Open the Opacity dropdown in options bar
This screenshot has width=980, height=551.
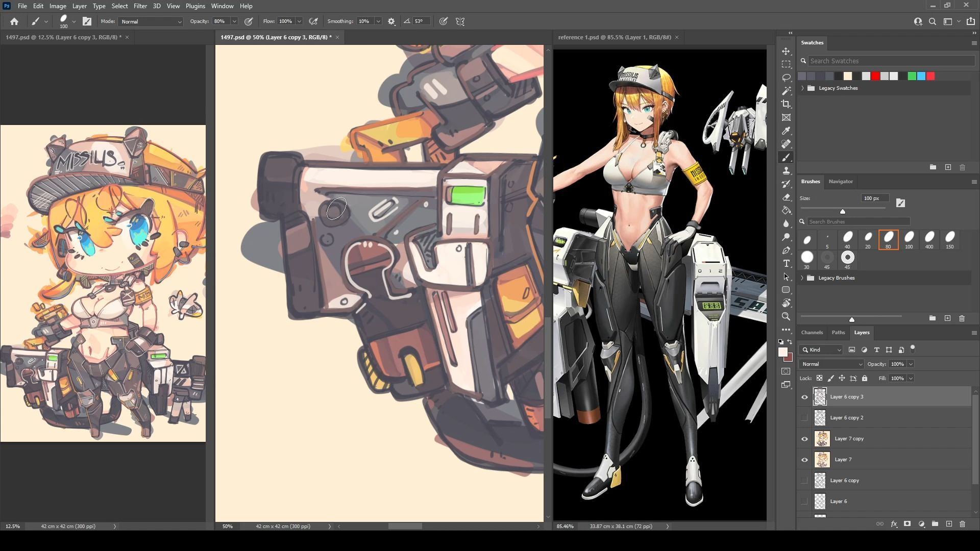pyautogui.click(x=234, y=21)
